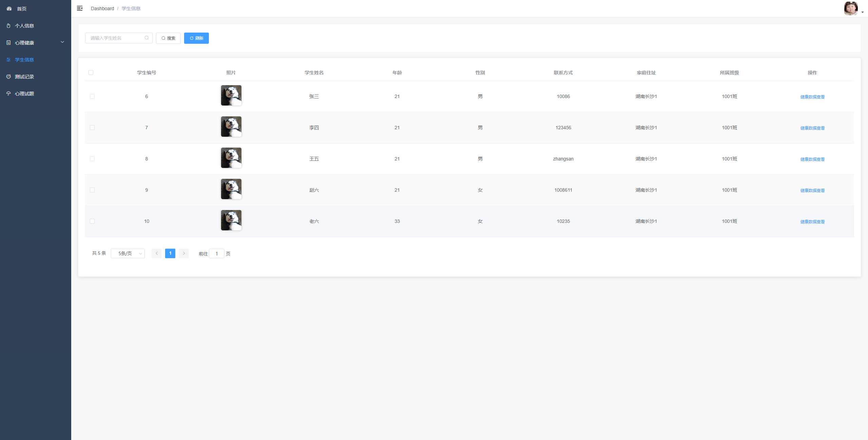
Task: Click the name cell 张三
Action: tap(314, 96)
